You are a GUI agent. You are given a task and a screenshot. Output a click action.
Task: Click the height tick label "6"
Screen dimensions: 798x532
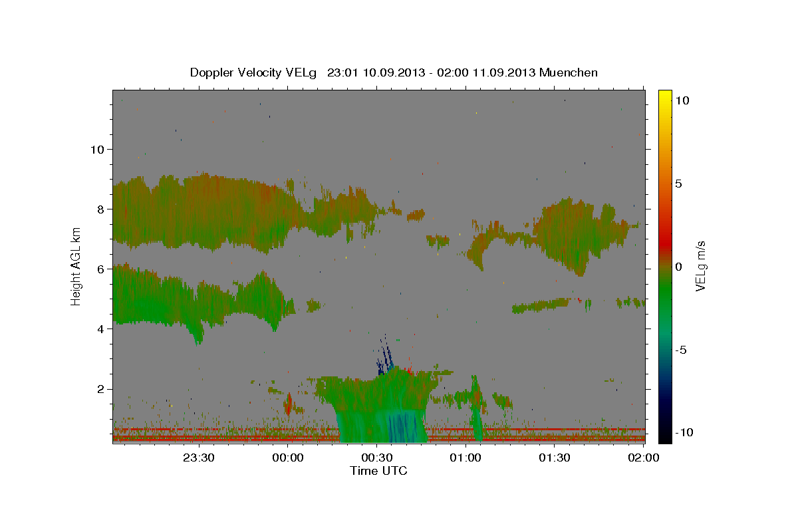pyautogui.click(x=101, y=269)
